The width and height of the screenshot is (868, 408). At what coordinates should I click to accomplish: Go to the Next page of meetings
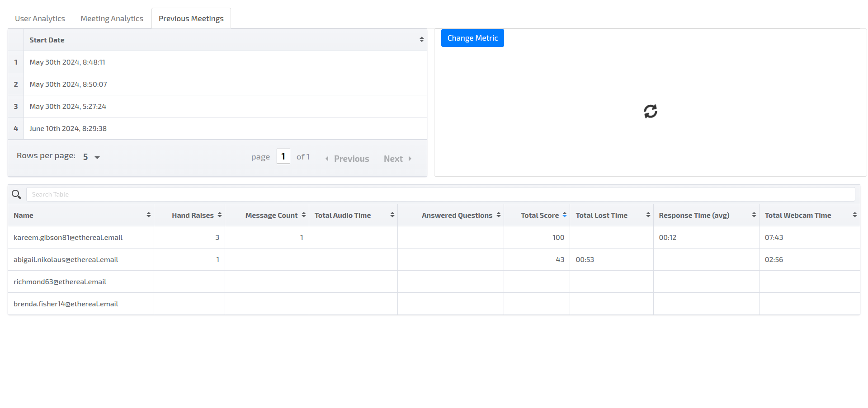click(397, 159)
